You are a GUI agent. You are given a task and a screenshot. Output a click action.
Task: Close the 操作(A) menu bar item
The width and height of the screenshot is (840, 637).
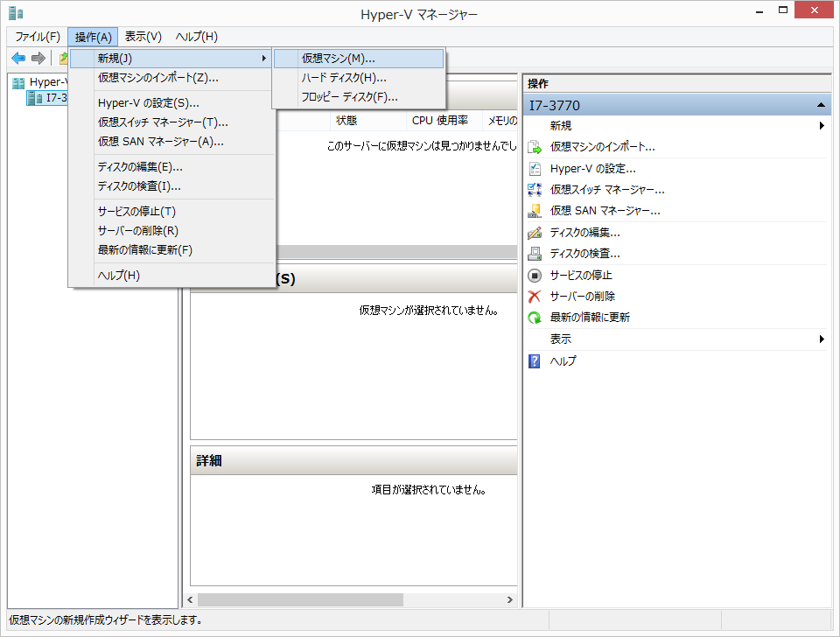click(93, 37)
